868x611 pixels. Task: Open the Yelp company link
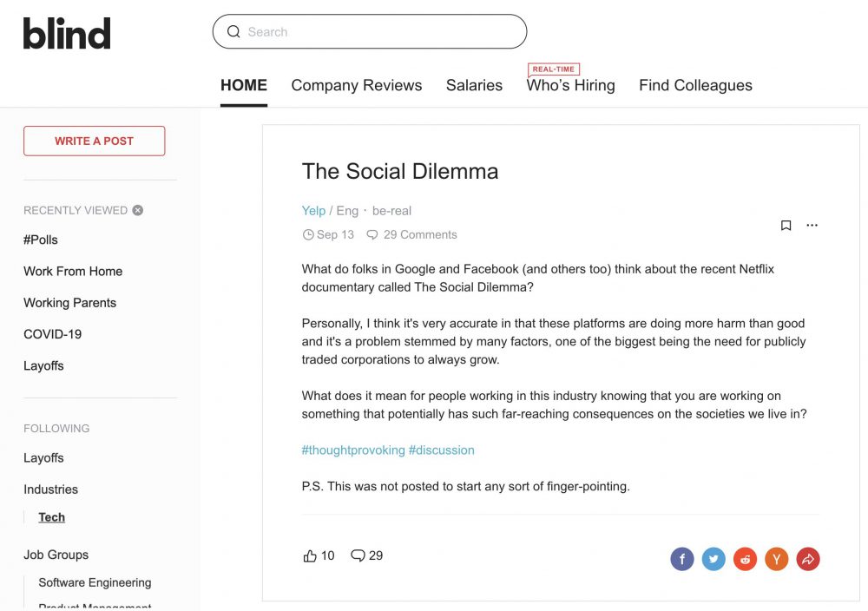pos(313,211)
